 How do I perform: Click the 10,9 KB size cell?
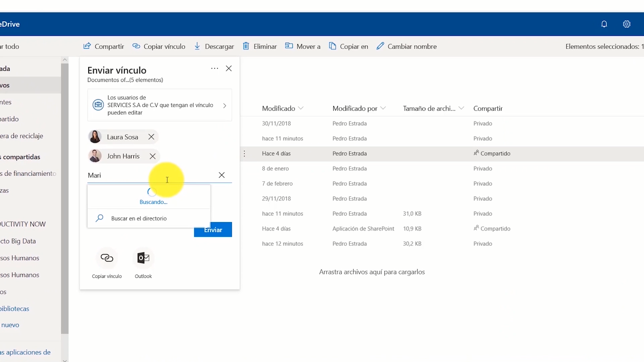tap(412, 228)
